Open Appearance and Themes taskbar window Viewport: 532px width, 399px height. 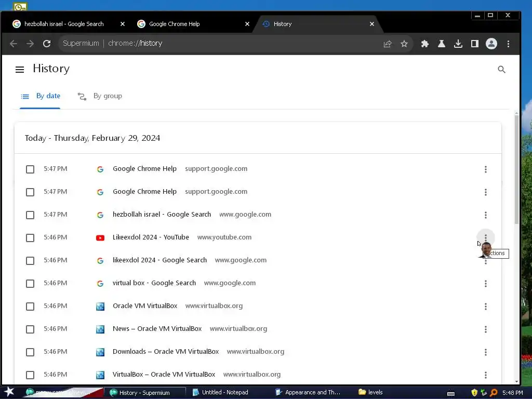coord(308,393)
